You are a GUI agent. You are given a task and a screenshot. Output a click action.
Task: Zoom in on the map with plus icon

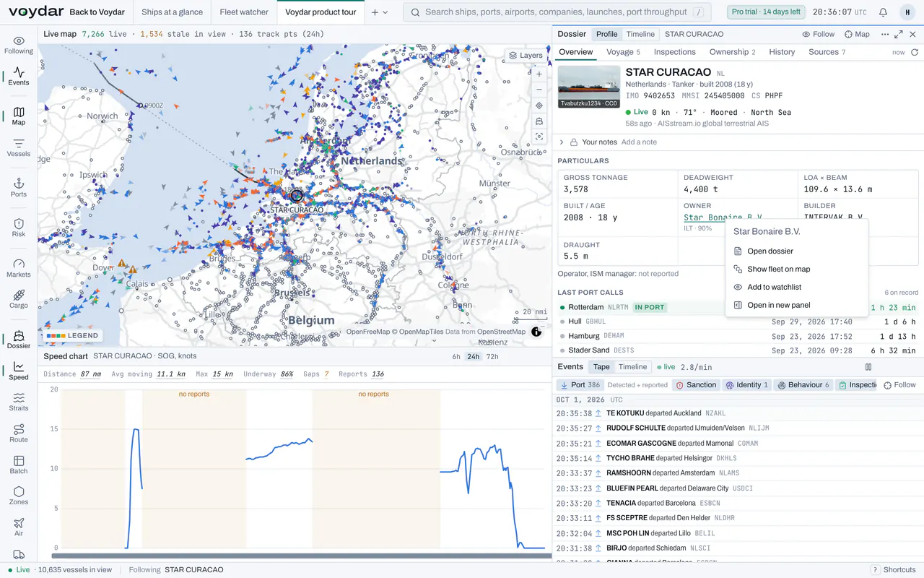click(x=539, y=74)
